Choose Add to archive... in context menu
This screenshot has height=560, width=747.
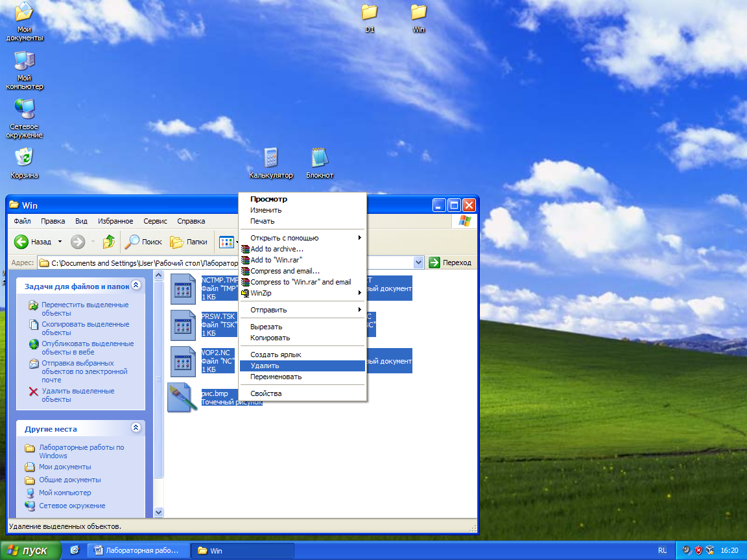point(302,249)
